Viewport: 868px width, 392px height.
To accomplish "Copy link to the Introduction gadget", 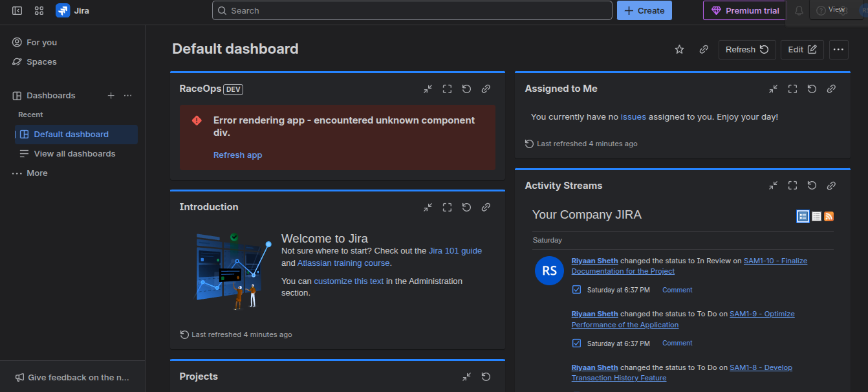I will click(x=486, y=208).
